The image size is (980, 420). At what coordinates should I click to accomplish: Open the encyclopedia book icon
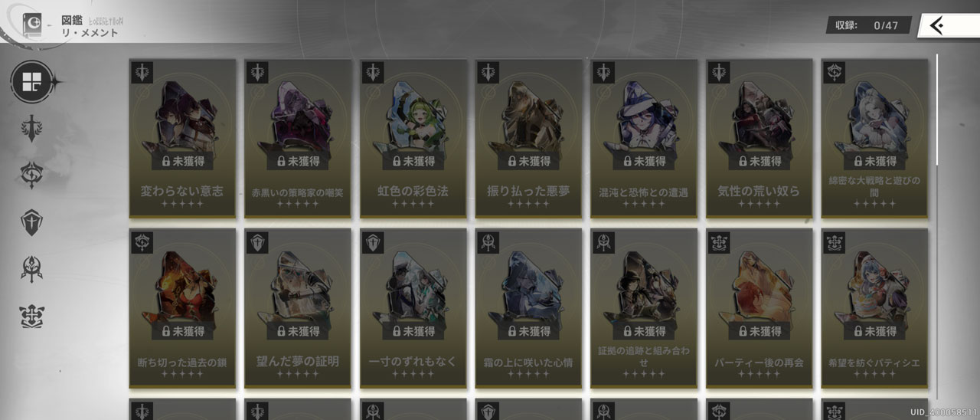(x=34, y=25)
